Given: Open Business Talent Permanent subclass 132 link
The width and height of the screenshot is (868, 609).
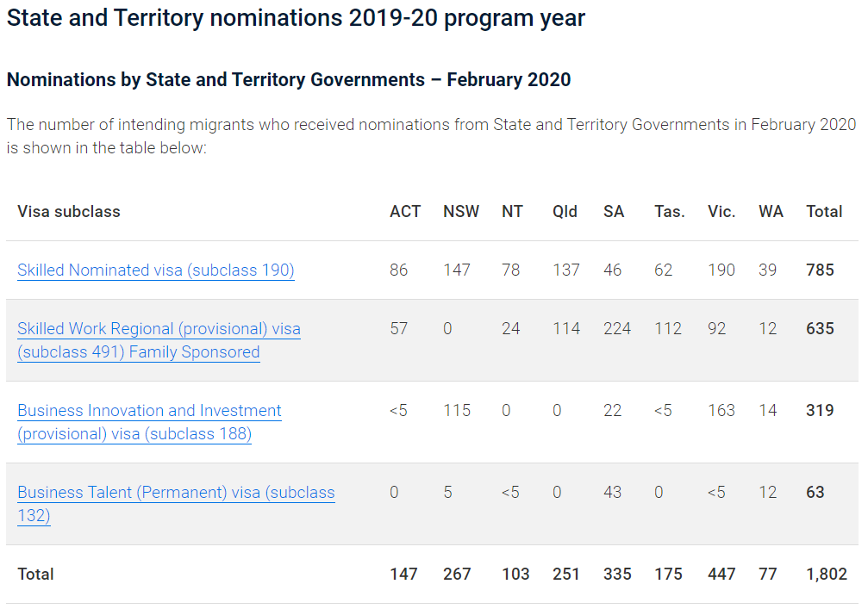Looking at the screenshot, I should [x=176, y=504].
